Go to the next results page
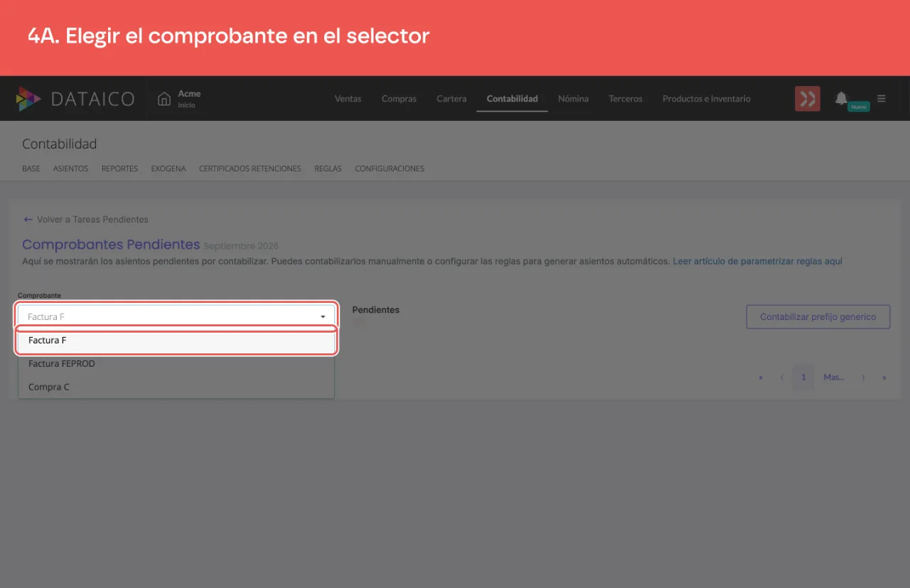Image resolution: width=910 pixels, height=588 pixels. pyautogui.click(x=863, y=378)
